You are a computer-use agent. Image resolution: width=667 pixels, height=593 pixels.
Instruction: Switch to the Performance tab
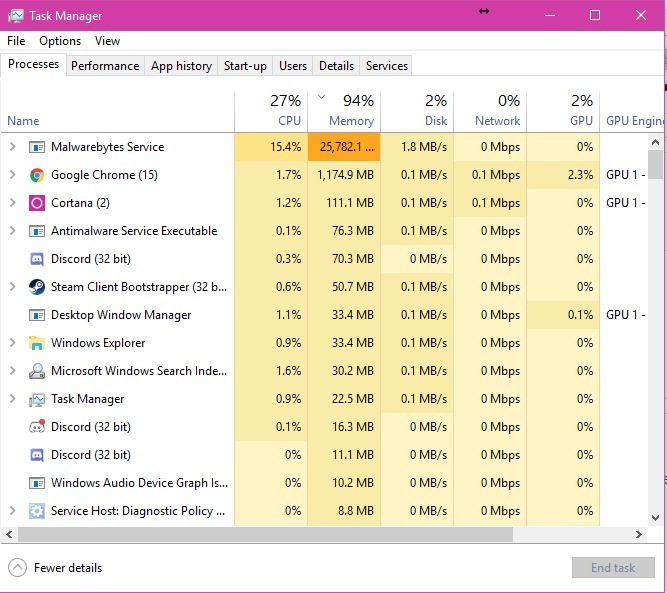[105, 66]
